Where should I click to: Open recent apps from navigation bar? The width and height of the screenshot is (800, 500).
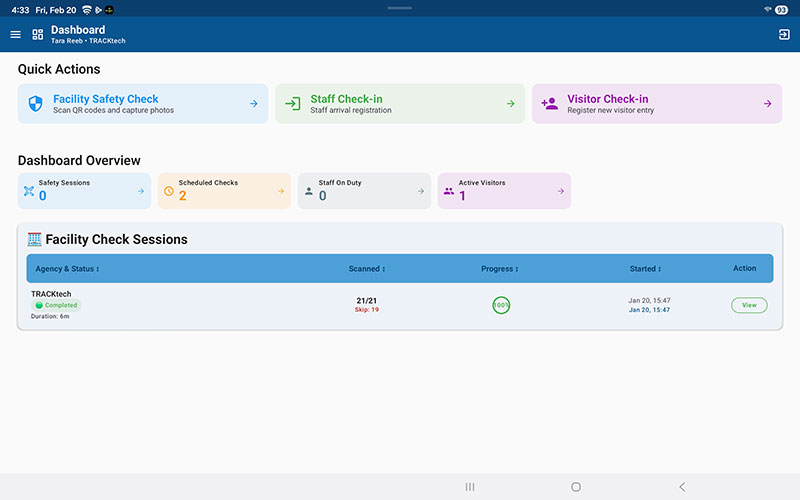[x=469, y=487]
